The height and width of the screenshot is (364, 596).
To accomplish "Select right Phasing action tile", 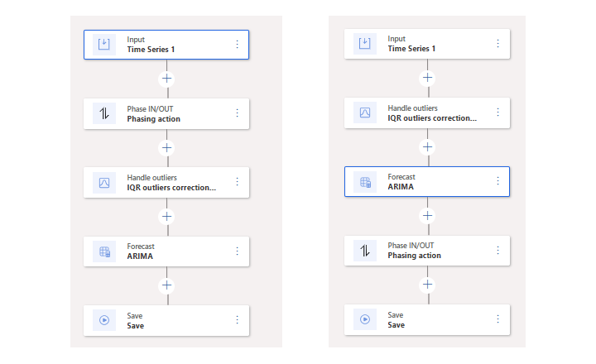I will (x=430, y=251).
